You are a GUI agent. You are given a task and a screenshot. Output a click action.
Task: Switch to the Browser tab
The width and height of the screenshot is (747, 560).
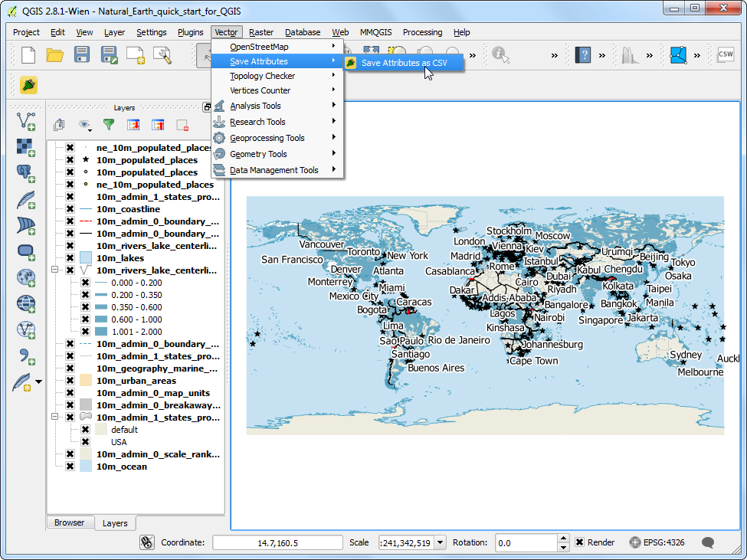click(x=69, y=522)
